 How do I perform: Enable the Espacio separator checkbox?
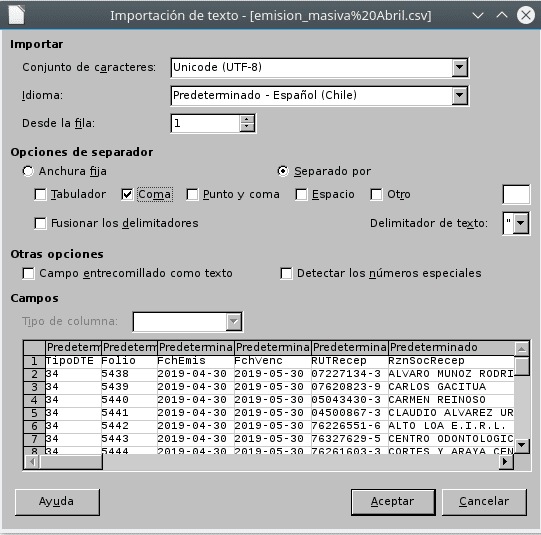(301, 195)
